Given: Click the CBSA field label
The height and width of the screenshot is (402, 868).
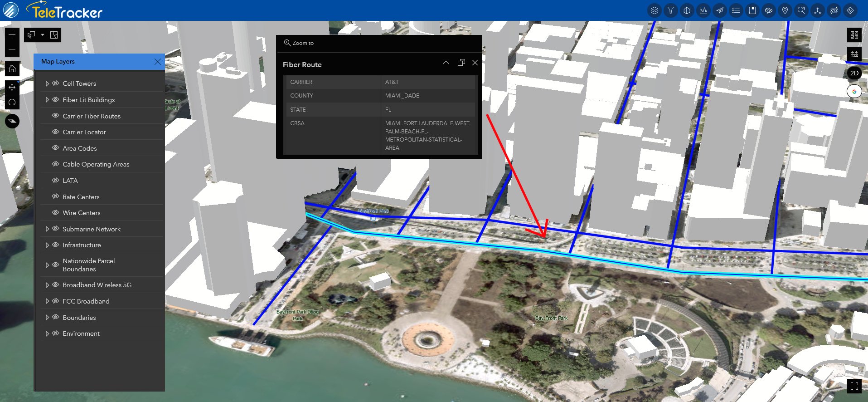Looking at the screenshot, I should click(297, 123).
